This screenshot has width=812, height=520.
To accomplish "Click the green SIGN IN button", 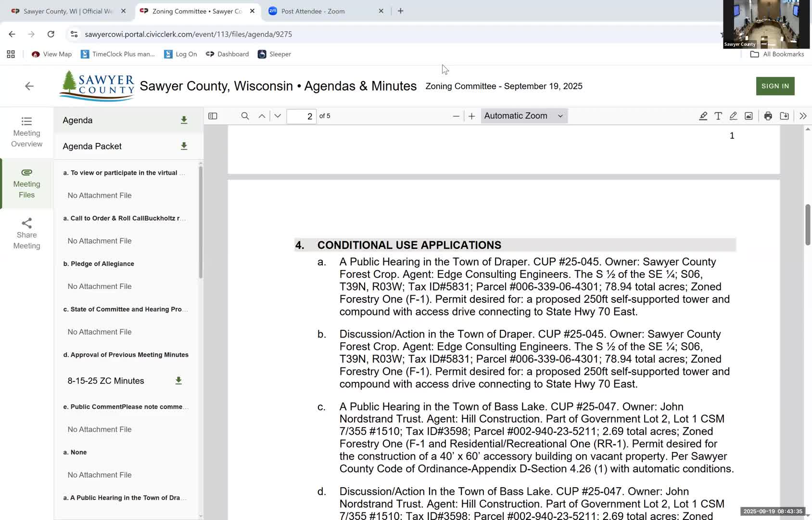I will point(775,86).
